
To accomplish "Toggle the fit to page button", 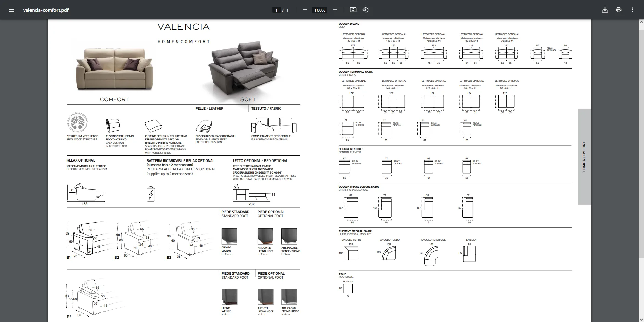I will pos(353,10).
